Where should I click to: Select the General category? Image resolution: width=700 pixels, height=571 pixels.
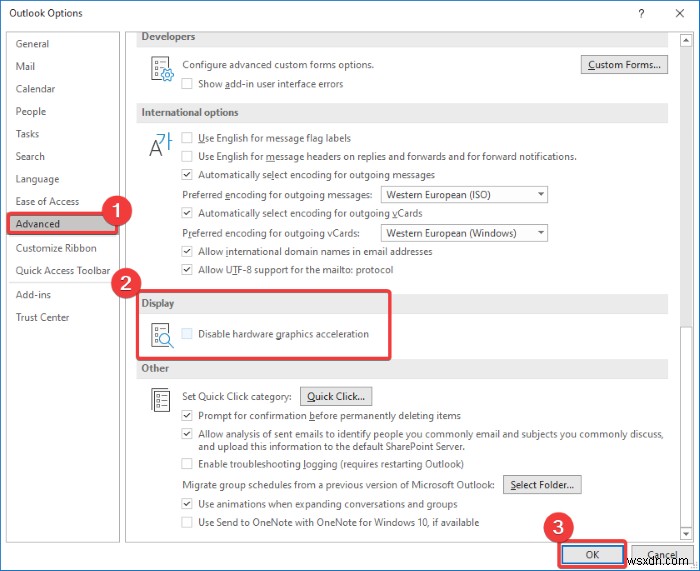tap(63, 44)
